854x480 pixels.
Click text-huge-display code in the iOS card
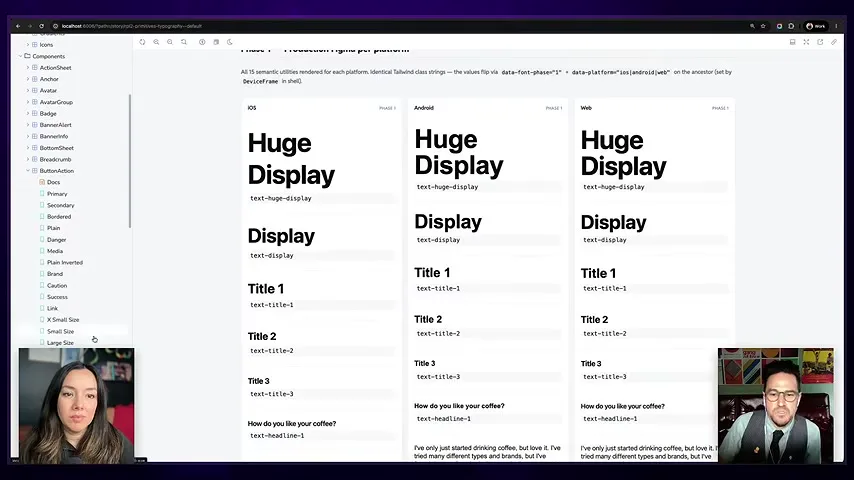280,198
